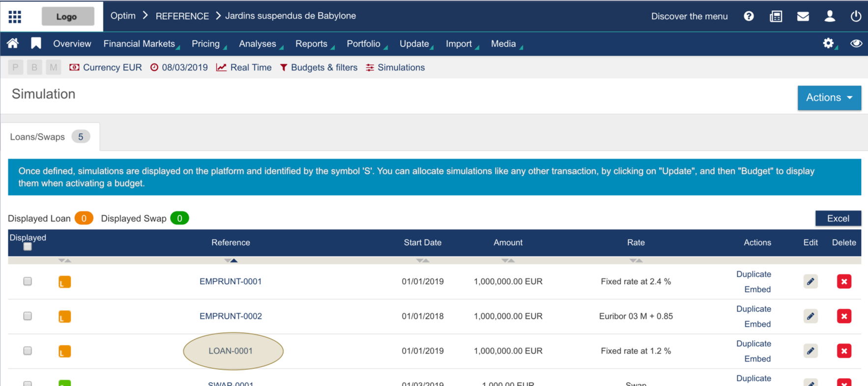Go to Overview in the menu bar
This screenshot has width=868, height=386.
72,44
